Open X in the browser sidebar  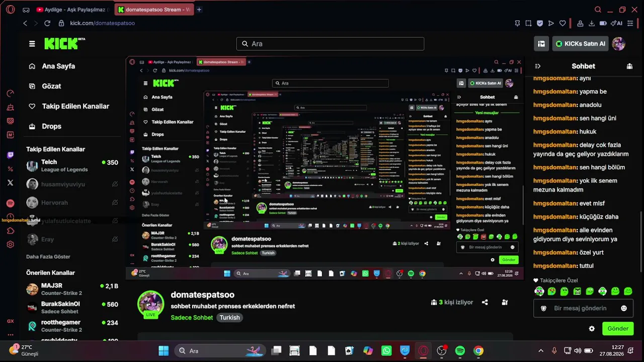coord(11,183)
